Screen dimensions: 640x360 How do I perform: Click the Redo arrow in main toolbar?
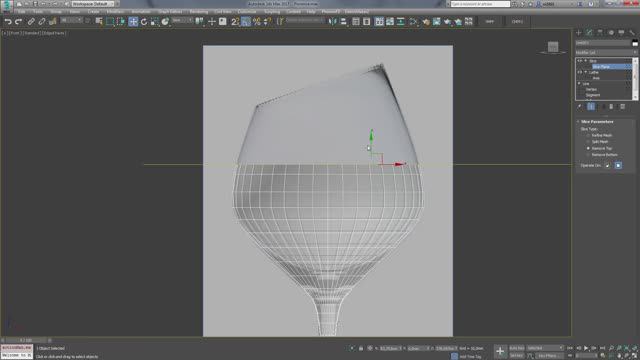(x=18, y=22)
